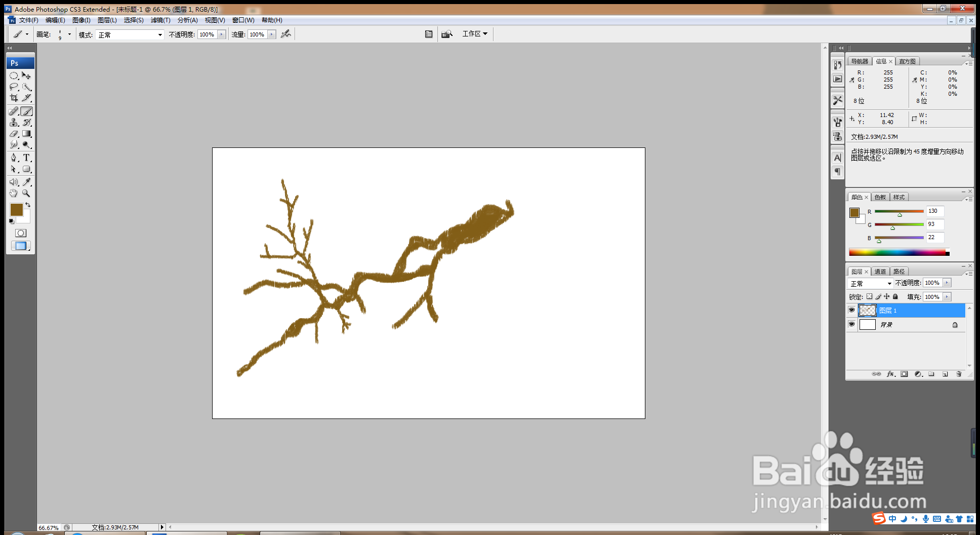Select the Move tool

[x=27, y=76]
